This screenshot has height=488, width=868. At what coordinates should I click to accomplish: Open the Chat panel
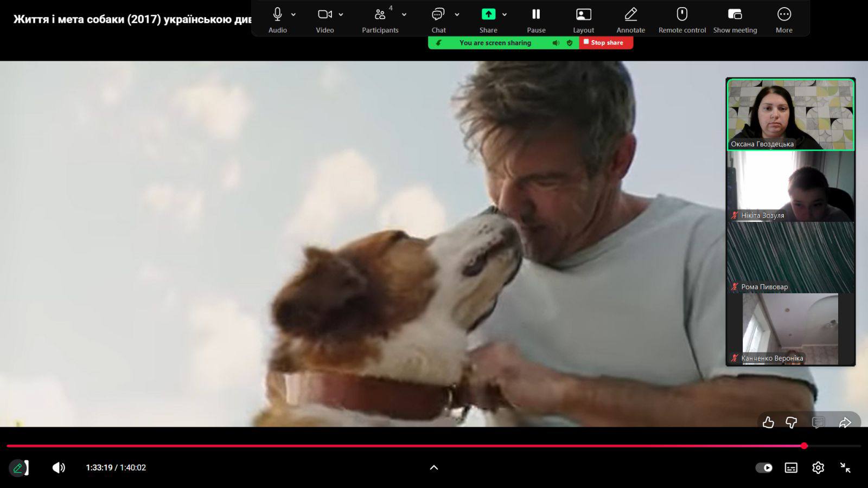click(x=438, y=15)
